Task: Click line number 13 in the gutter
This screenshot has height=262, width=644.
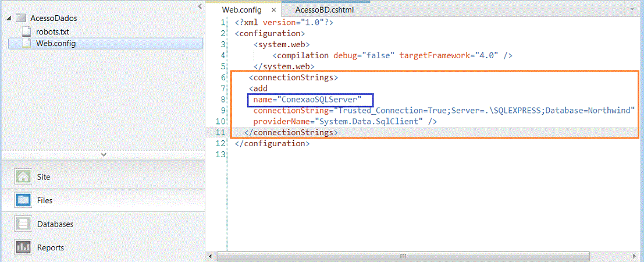Action: tap(221, 154)
